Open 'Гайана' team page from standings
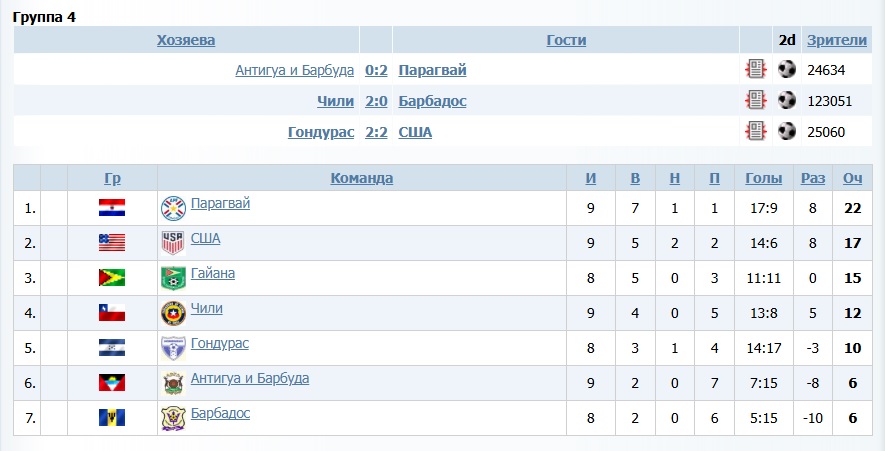Viewport: 885px width, 451px height. (x=212, y=273)
